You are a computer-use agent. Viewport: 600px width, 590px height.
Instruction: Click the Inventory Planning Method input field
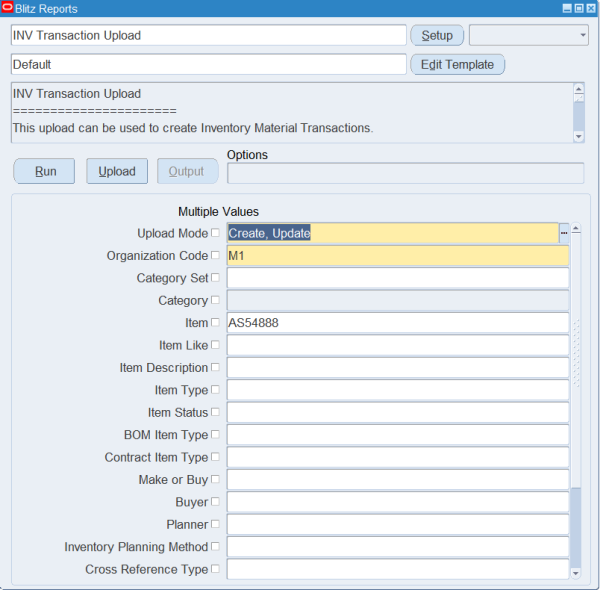(x=398, y=547)
